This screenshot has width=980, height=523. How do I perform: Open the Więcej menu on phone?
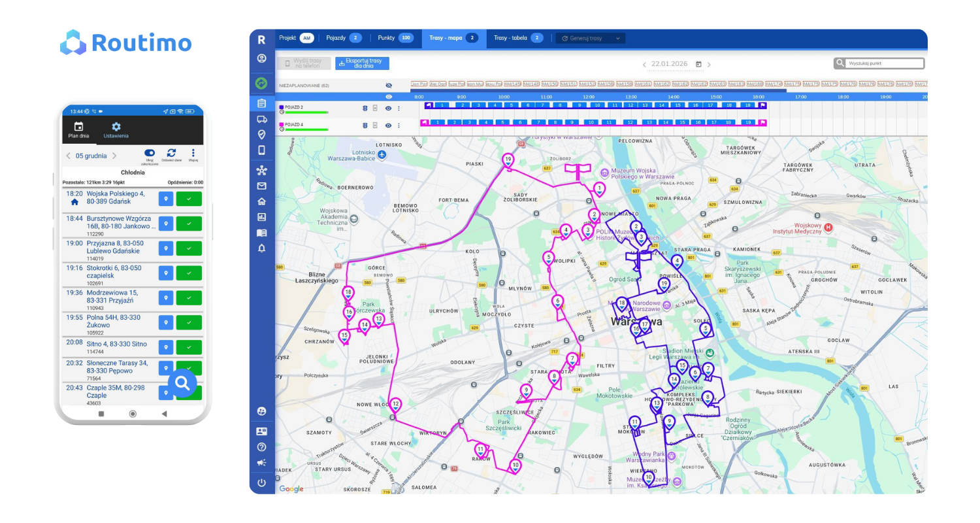tap(193, 153)
